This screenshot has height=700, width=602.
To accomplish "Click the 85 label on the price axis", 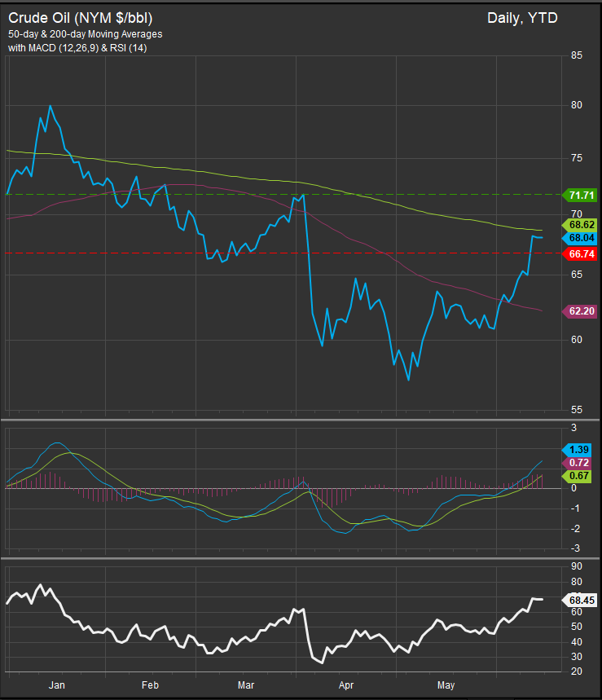I will 576,55.
